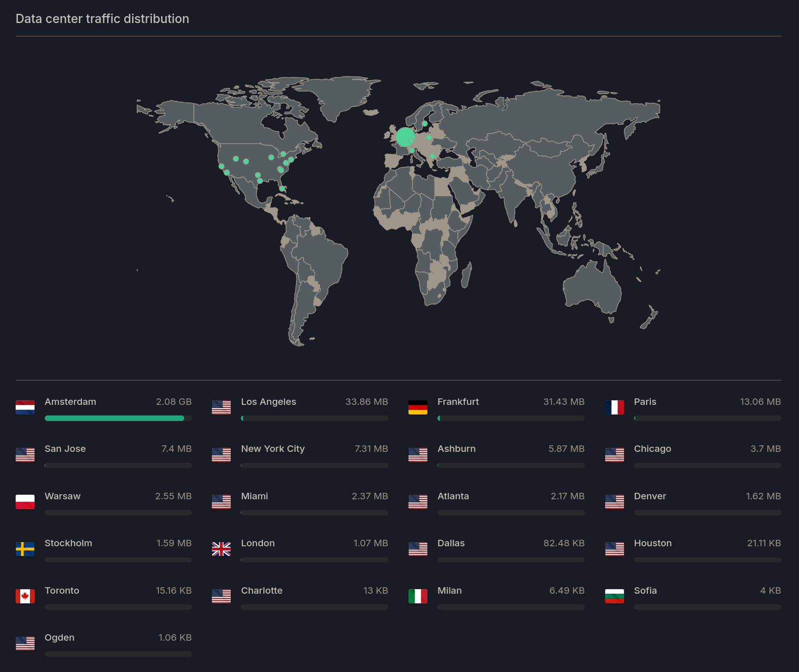Click the "Houston" label
This screenshot has height=672, width=799.
point(653,543)
